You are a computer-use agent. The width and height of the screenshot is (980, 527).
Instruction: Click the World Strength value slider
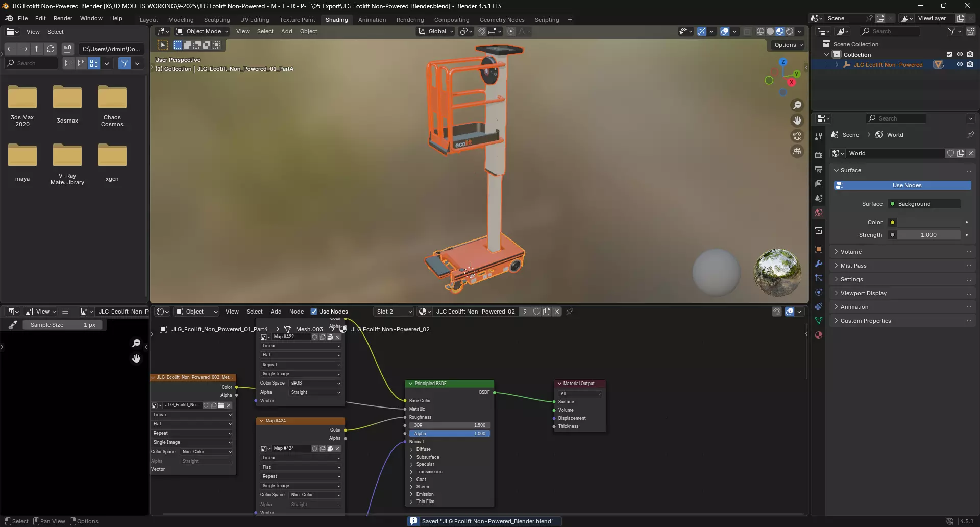point(929,235)
